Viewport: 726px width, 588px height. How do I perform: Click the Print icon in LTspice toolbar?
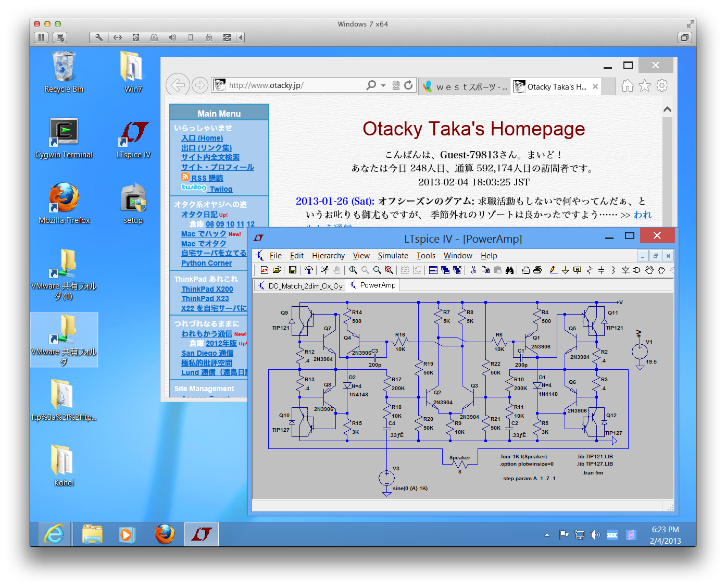537,270
